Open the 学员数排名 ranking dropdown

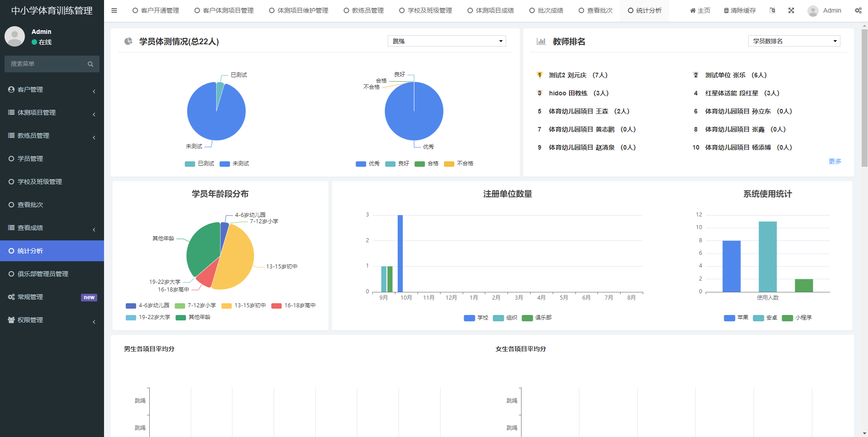point(794,41)
